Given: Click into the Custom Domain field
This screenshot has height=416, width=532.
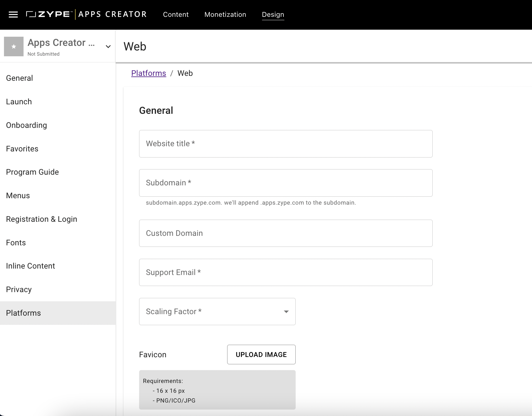Looking at the screenshot, I should click(x=286, y=233).
